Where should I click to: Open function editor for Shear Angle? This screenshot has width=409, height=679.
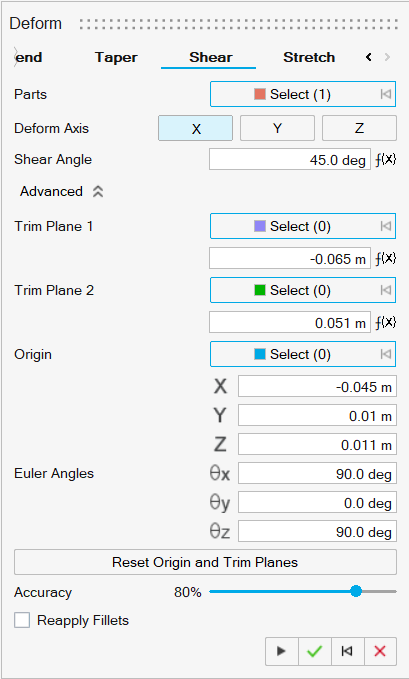(386, 160)
